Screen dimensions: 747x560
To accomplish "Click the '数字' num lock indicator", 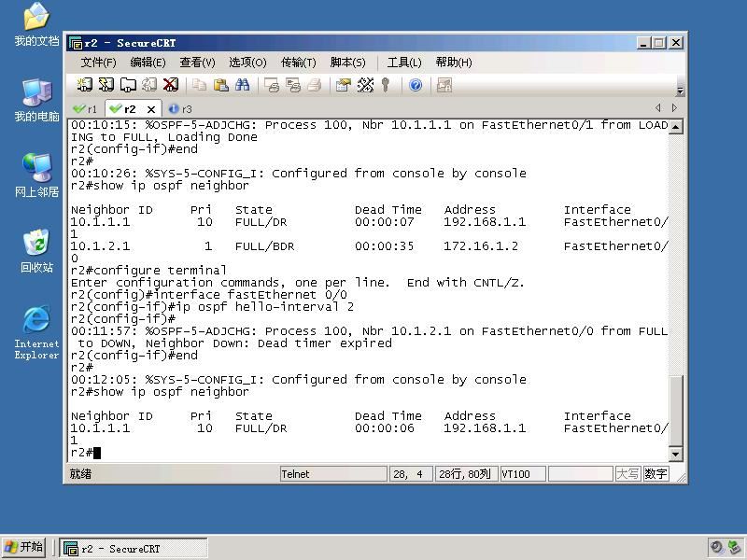I will pos(655,474).
